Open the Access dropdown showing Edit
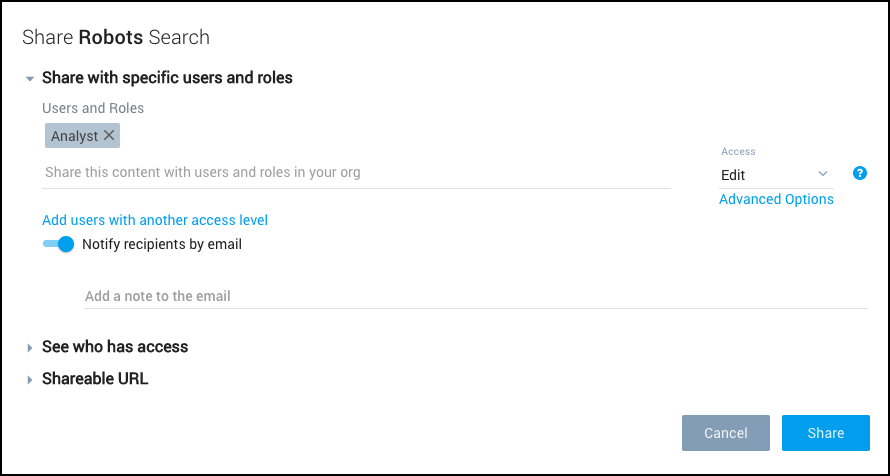The width and height of the screenshot is (890, 476). coord(776,175)
